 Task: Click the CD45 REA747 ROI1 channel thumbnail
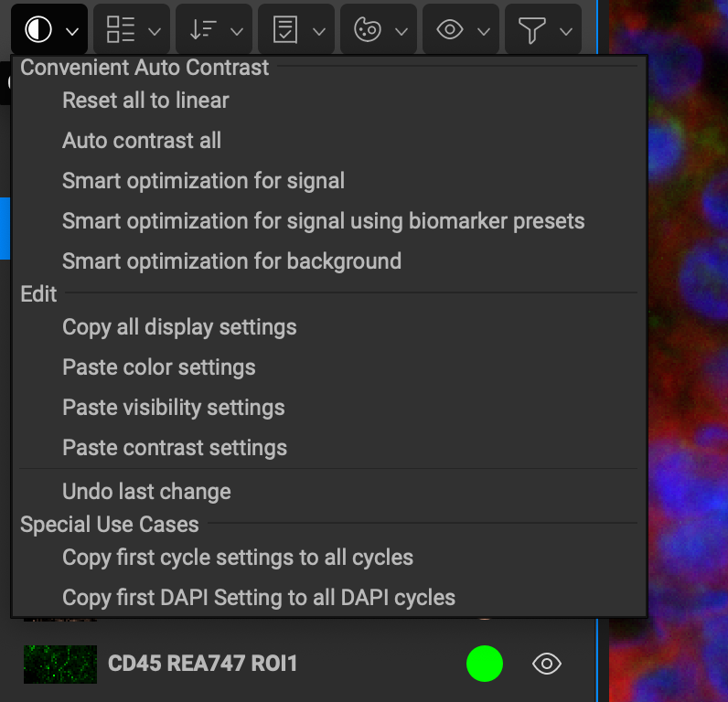[x=60, y=664]
